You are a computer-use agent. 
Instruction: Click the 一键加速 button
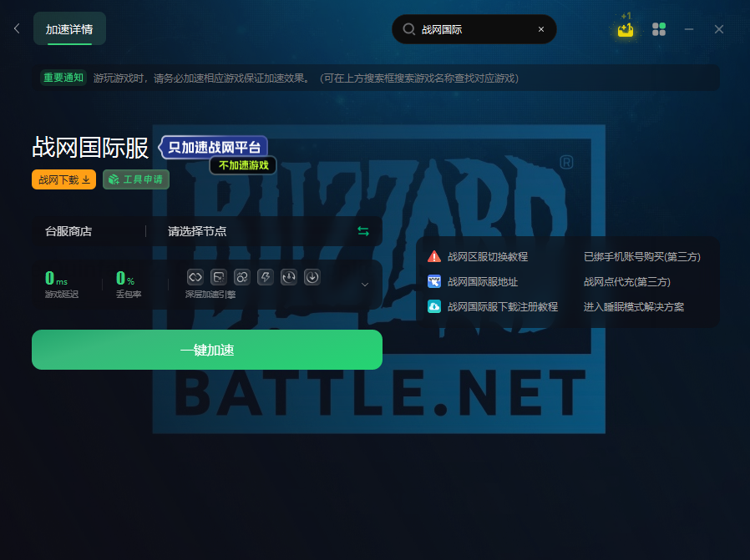207,350
